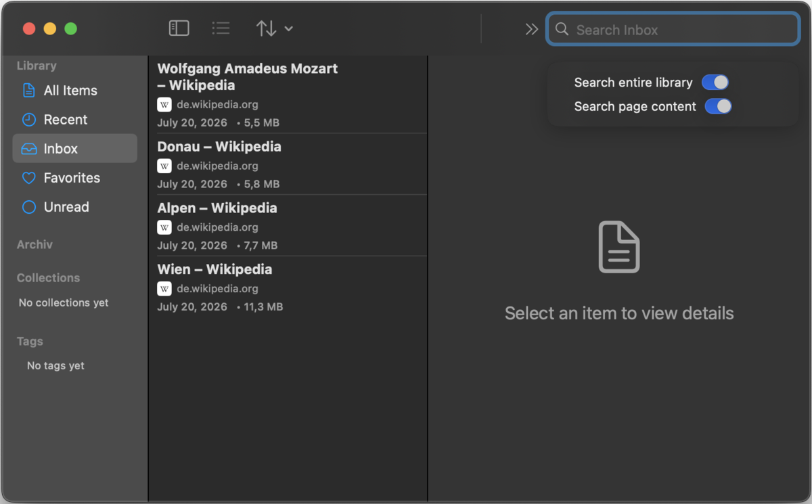Click the Search entire library label
This screenshot has height=504, width=812.
[x=633, y=83]
